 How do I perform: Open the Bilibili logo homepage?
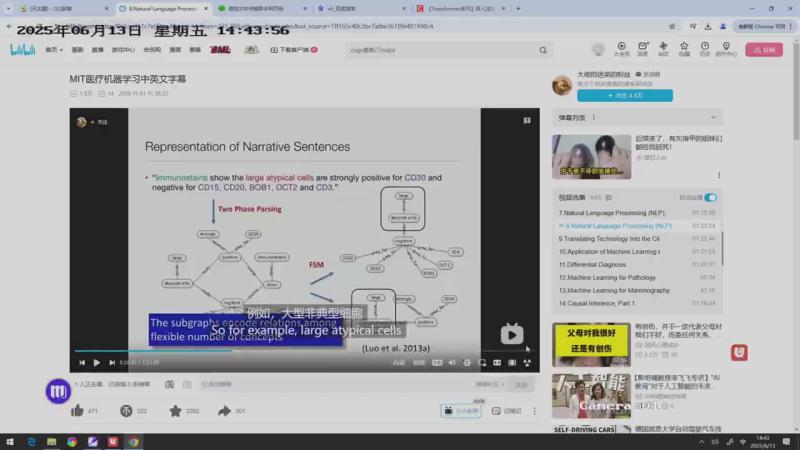click(23, 49)
